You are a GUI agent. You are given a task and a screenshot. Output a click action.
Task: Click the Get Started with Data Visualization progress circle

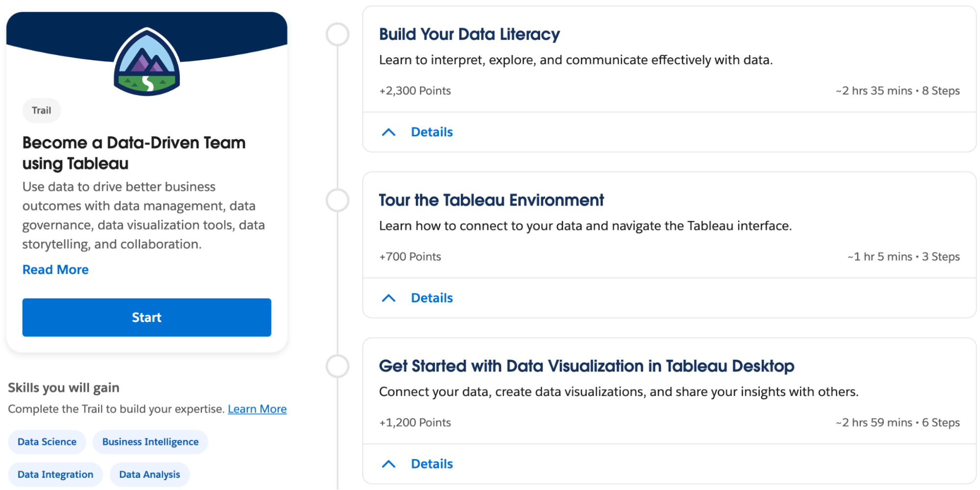(x=337, y=367)
